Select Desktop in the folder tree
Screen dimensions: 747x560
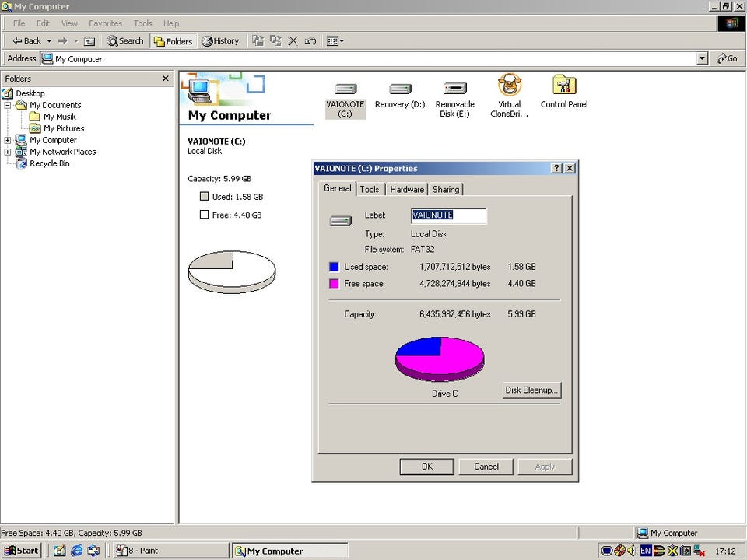[x=30, y=93]
